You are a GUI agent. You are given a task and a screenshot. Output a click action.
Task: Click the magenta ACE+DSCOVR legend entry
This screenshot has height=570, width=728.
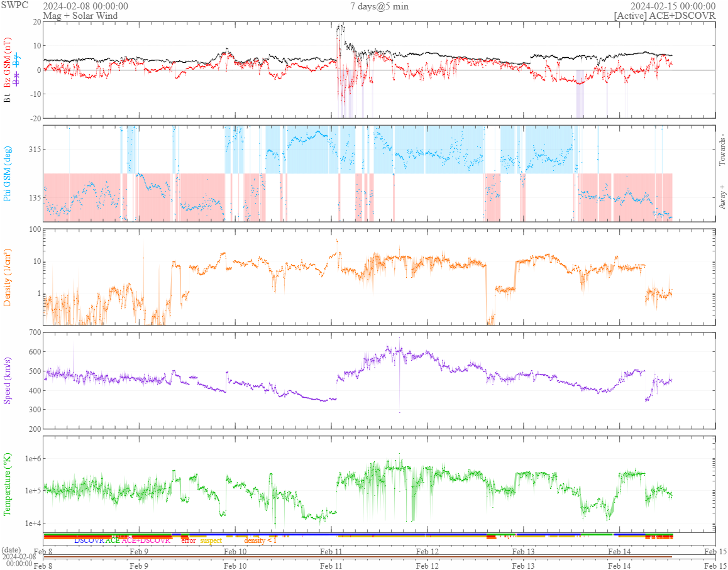[x=146, y=540]
